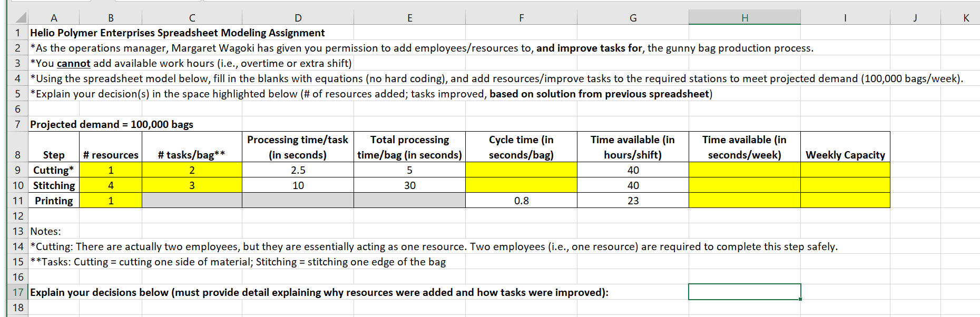Image resolution: width=980 pixels, height=317 pixels.
Task: Click the 'Stitching' step cell
Action: point(54,185)
